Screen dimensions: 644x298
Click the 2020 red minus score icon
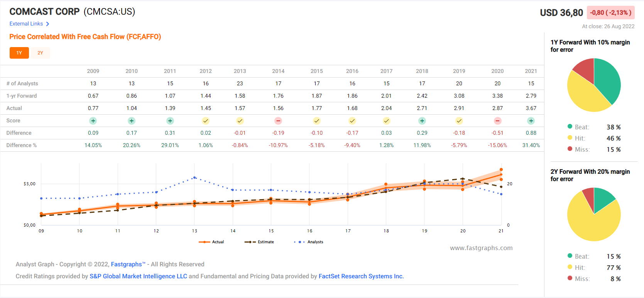pos(497,121)
